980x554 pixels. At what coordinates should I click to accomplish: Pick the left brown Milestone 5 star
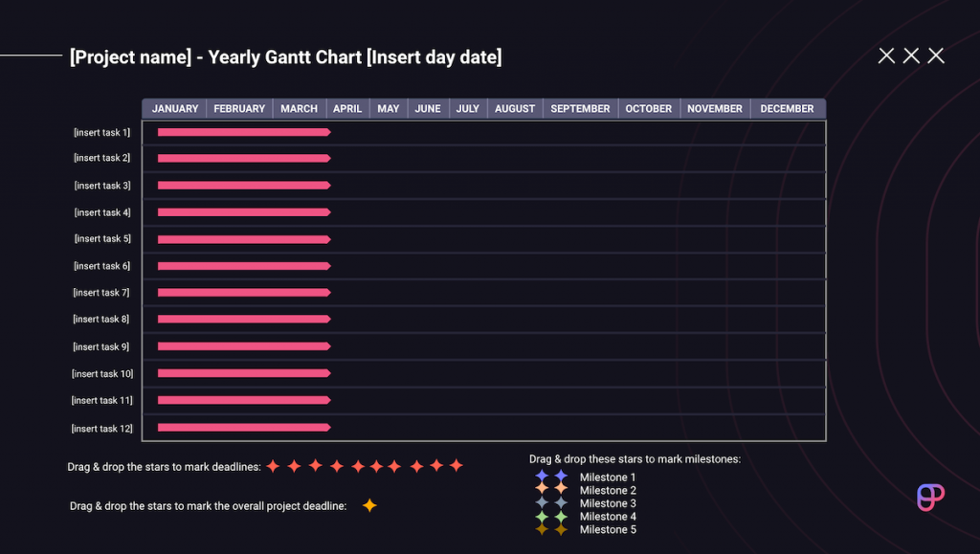point(543,529)
